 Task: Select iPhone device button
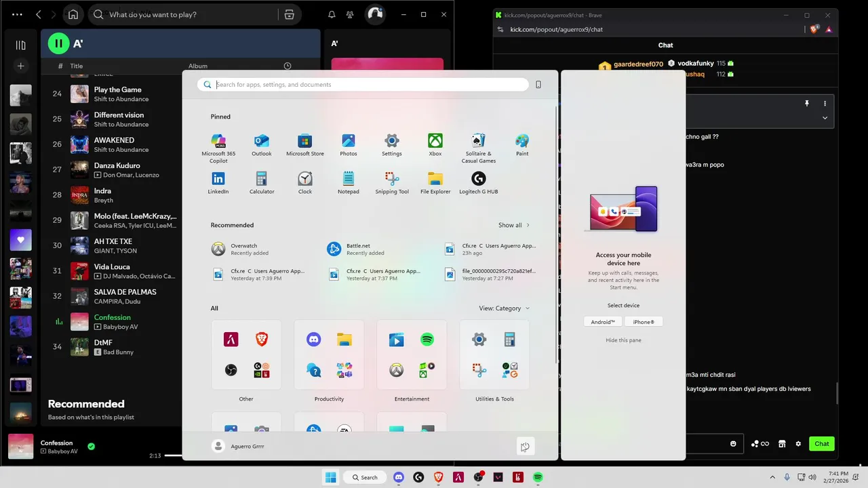pos(644,322)
